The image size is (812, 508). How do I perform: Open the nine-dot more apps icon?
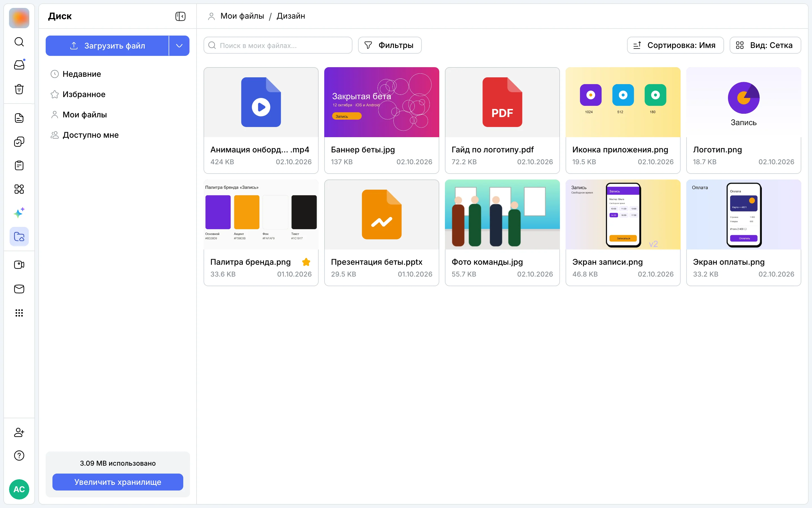19,313
